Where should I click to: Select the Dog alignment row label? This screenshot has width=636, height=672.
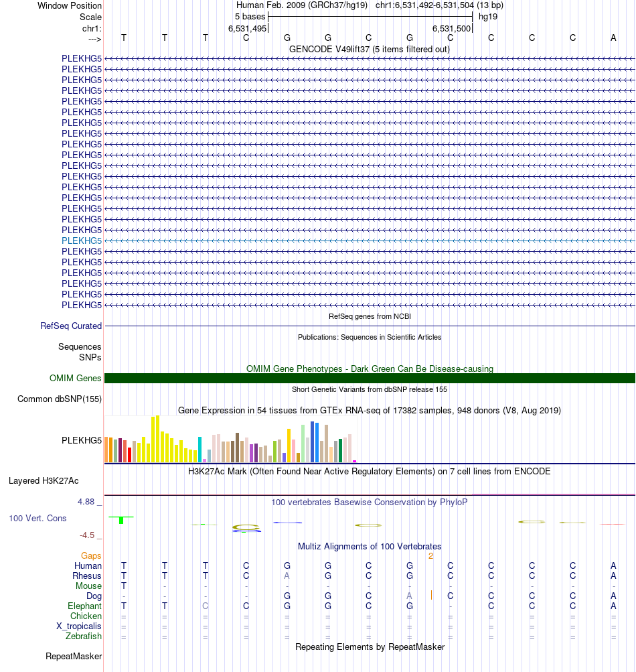click(x=94, y=596)
